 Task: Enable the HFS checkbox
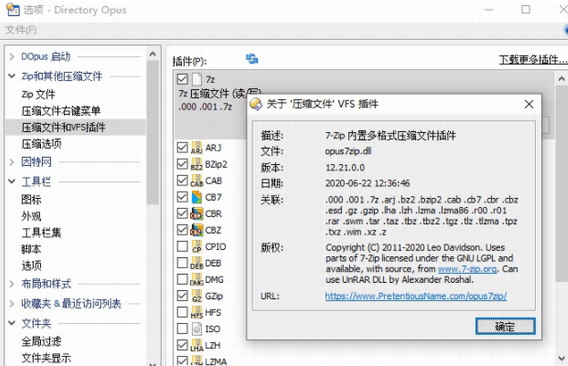(x=182, y=312)
